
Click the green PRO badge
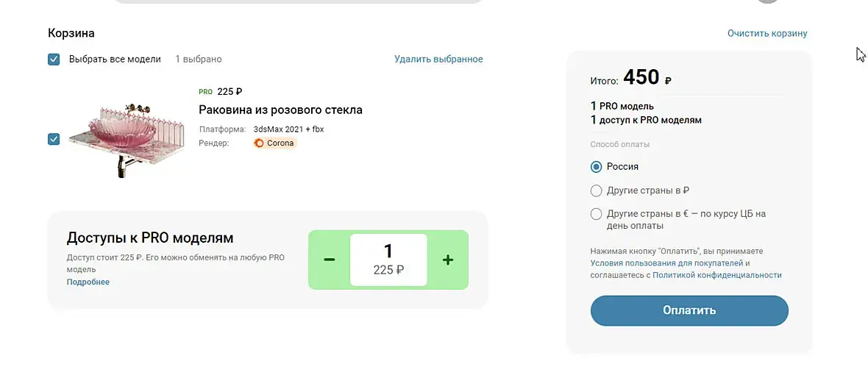tap(205, 92)
